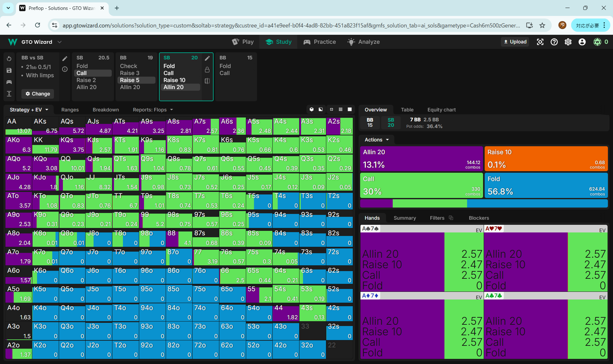
Task: Click the purple Allin 20 action swatch
Action: click(421, 159)
